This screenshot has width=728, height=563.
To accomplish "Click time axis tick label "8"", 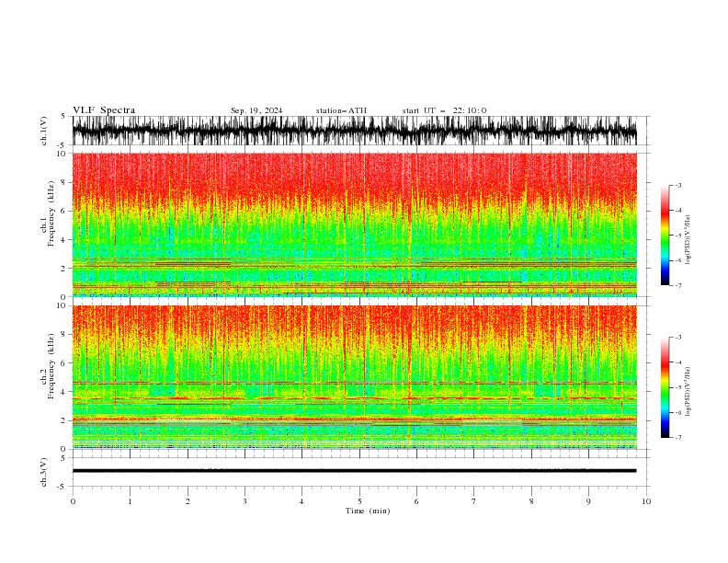I will (x=531, y=501).
